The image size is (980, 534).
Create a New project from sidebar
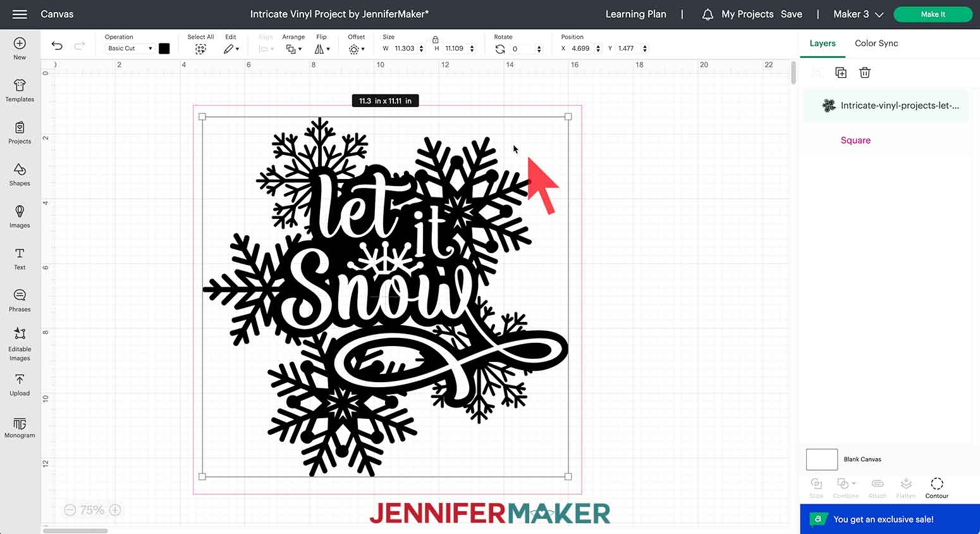pos(20,49)
